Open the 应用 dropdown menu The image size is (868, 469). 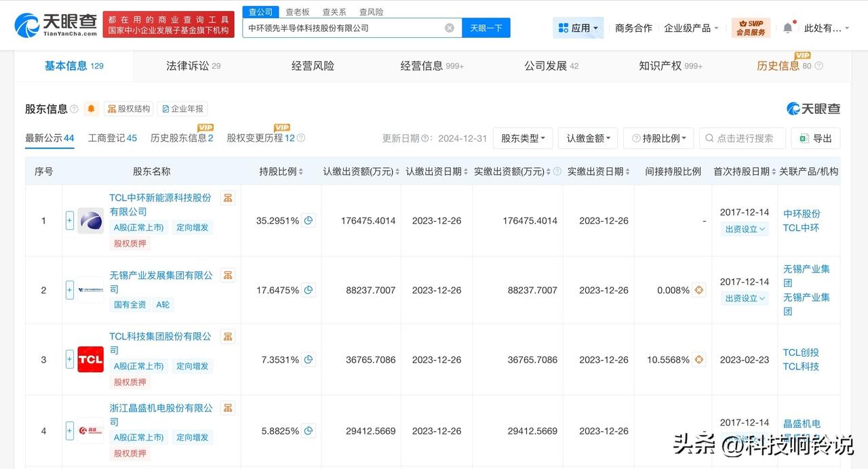point(578,28)
